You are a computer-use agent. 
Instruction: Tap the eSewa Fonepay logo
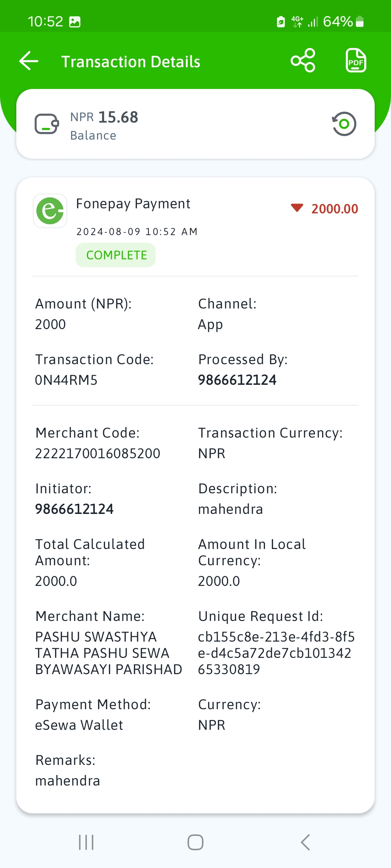pos(50,211)
